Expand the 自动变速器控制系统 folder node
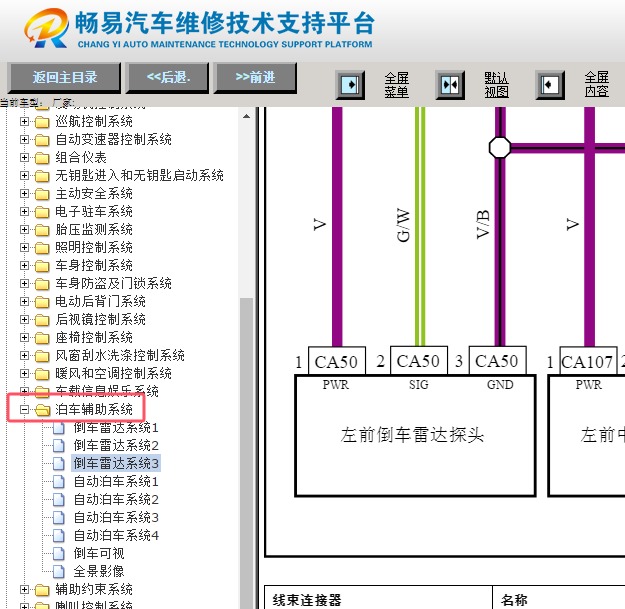Image resolution: width=625 pixels, height=609 pixels. (x=24, y=139)
